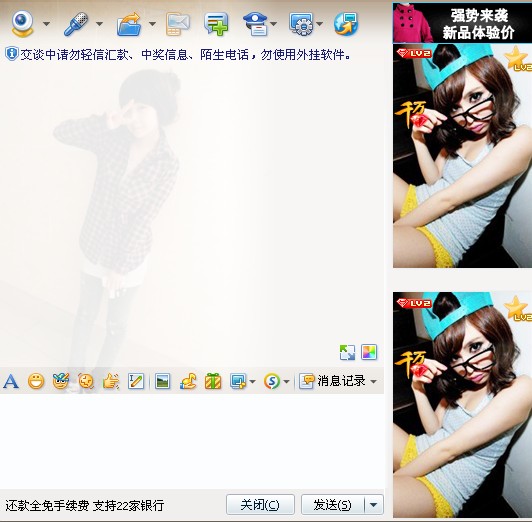Click the gift box icon
This screenshot has height=522, width=532.
[x=213, y=381]
